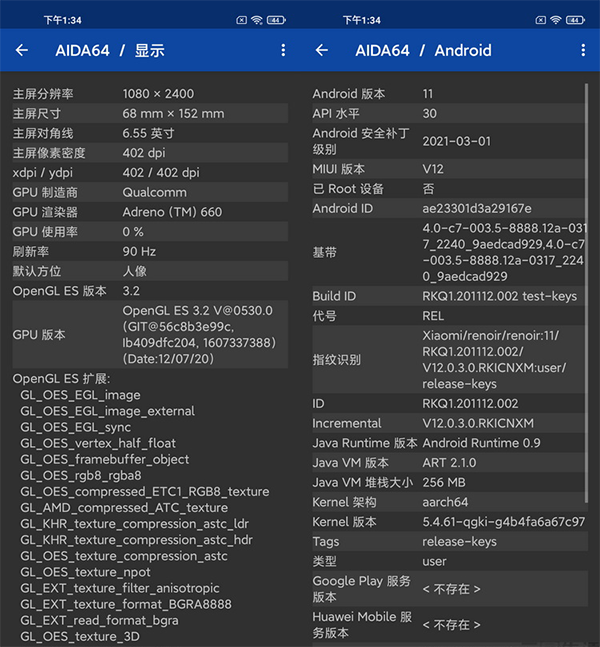Click AIDA64 title in Android header
Viewport: 600px width, 647px height.
coord(383,50)
